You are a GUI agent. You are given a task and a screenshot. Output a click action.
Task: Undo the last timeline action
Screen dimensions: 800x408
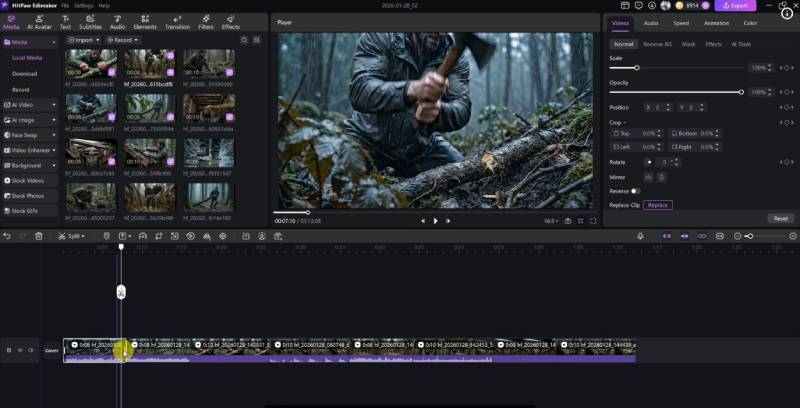click(7, 236)
